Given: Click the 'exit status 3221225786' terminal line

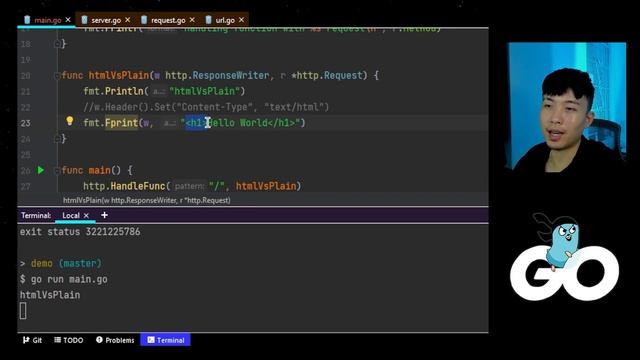Looking at the screenshot, I should [x=80, y=232].
